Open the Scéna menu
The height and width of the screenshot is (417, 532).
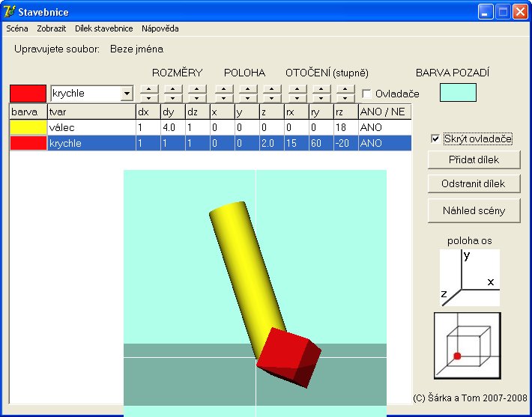click(17, 28)
